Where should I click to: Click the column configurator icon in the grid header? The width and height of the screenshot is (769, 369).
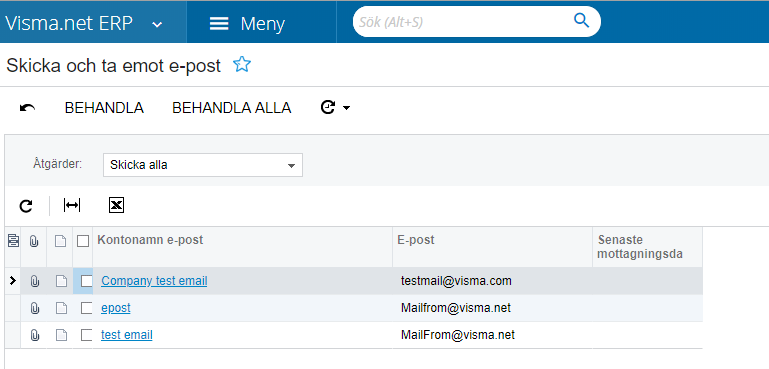tap(13, 240)
